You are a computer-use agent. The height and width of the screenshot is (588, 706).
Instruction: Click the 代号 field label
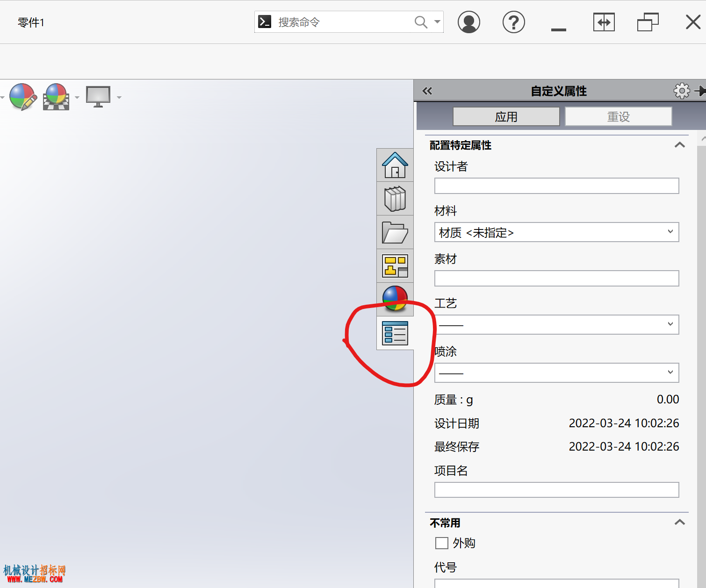click(445, 567)
